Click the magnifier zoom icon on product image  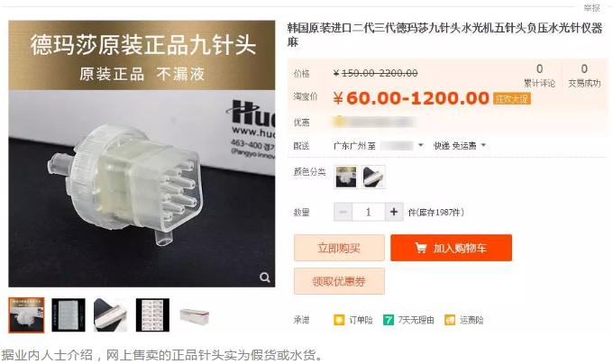(265, 278)
